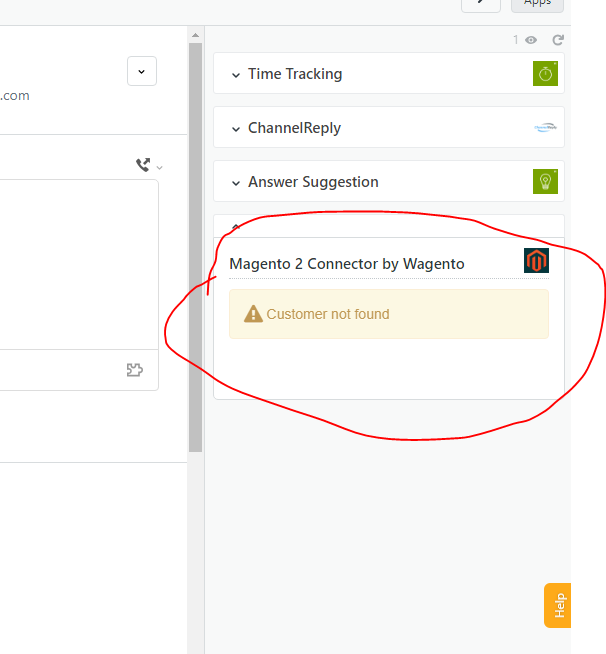Open the orange Help tab
Viewport: 606px width, 654px height.
pyautogui.click(x=557, y=605)
